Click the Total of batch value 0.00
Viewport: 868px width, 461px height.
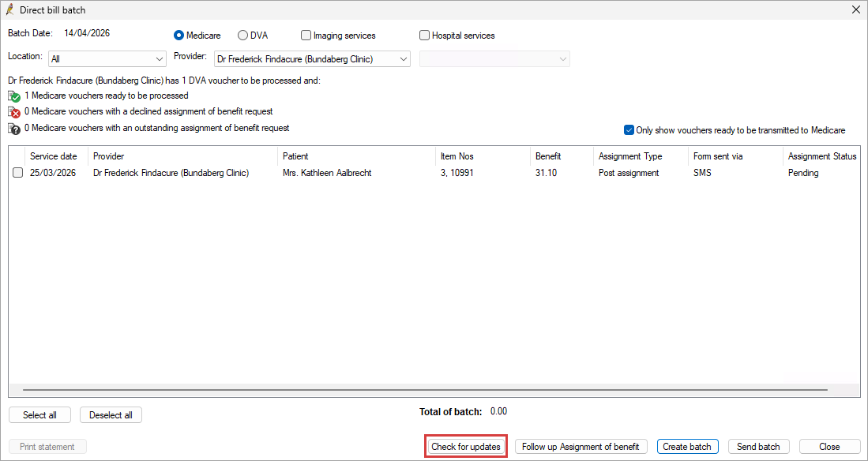point(499,411)
